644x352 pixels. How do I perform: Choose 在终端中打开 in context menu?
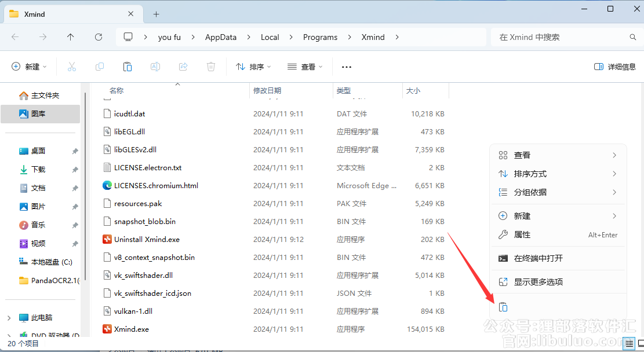pyautogui.click(x=558, y=258)
